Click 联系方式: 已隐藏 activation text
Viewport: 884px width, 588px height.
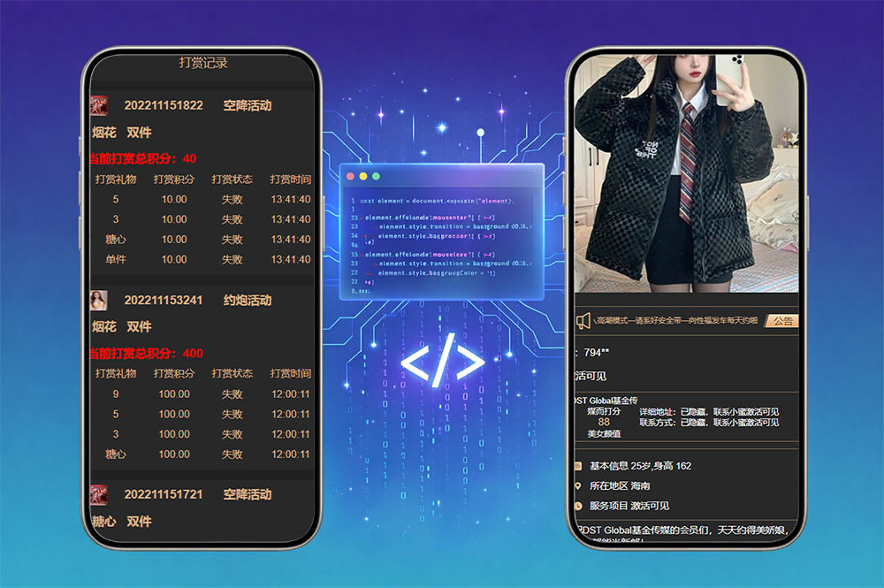709,423
